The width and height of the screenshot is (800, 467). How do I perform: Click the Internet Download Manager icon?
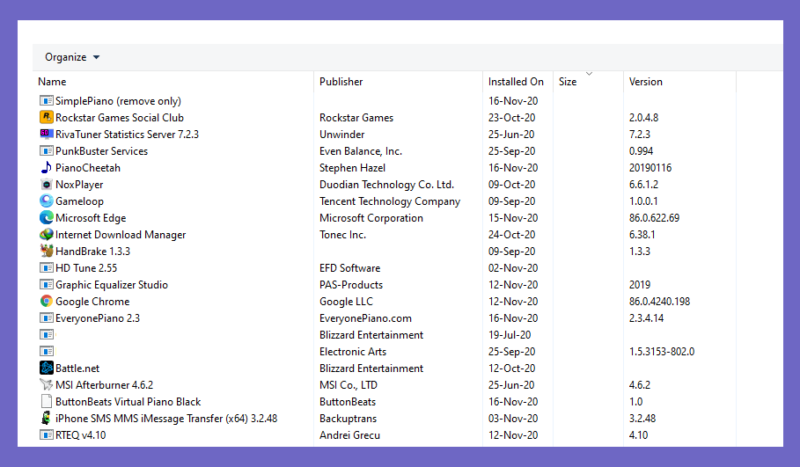coord(46,234)
